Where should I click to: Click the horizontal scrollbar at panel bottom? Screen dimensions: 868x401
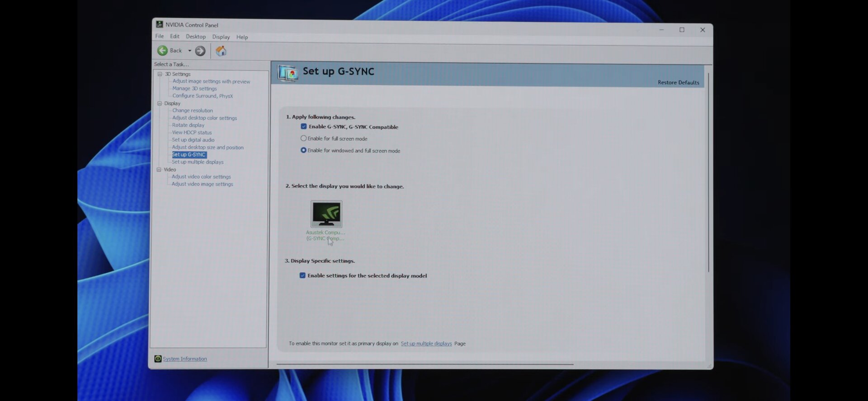425,364
